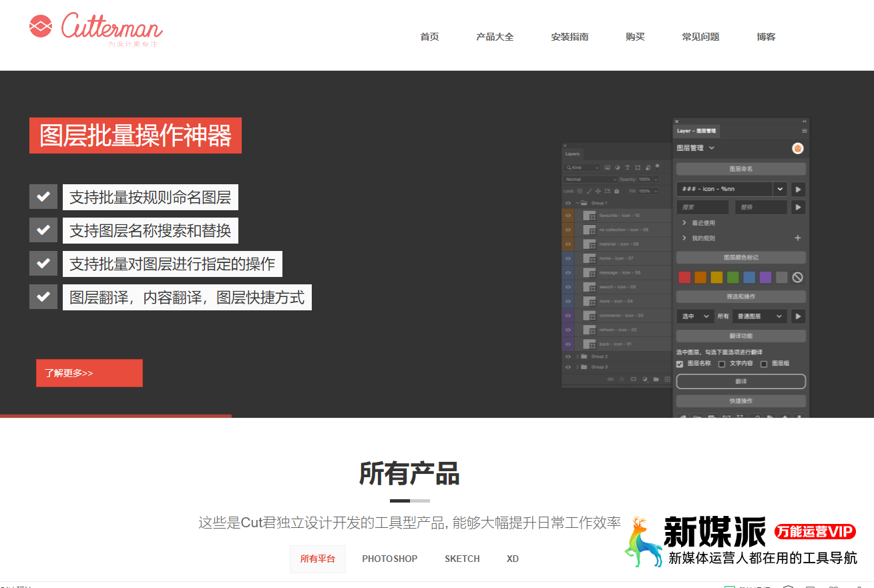Open 常见问题 link
This screenshot has height=588, width=874.
point(700,37)
